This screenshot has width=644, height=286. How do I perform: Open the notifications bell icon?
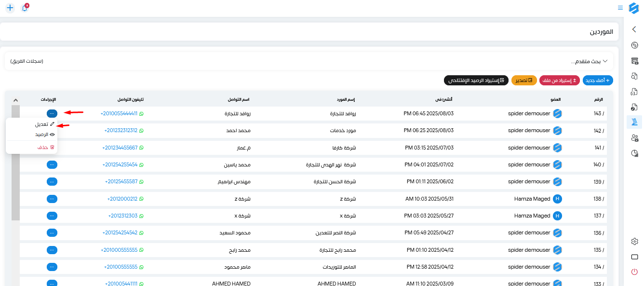[25, 8]
